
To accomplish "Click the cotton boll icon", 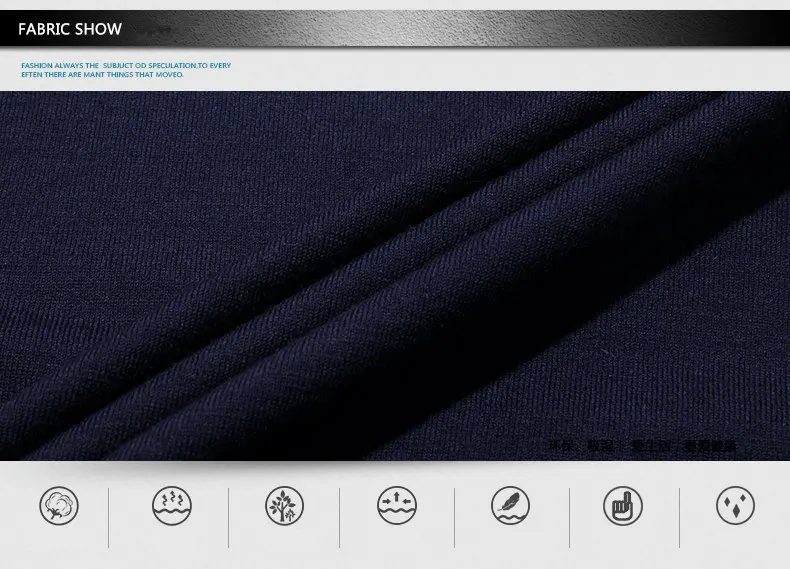I will click(x=59, y=505).
